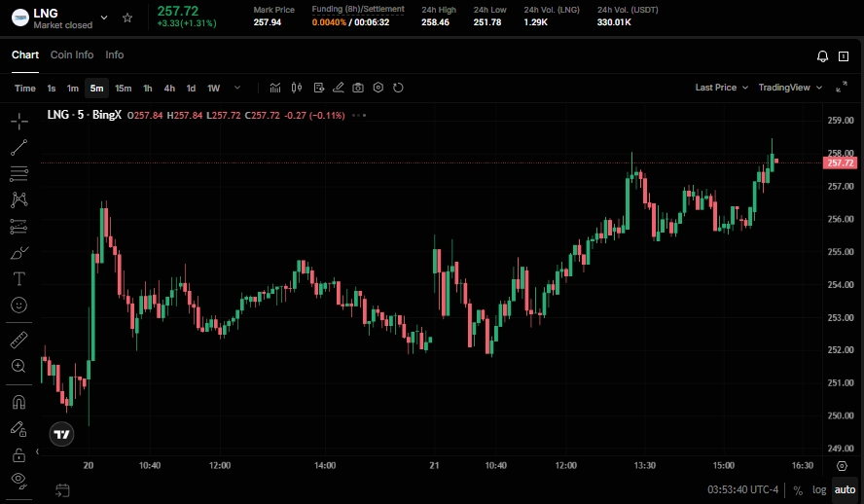Screen dimensions: 864x504
Task: Open the emoji sticker tool
Action: tap(18, 305)
